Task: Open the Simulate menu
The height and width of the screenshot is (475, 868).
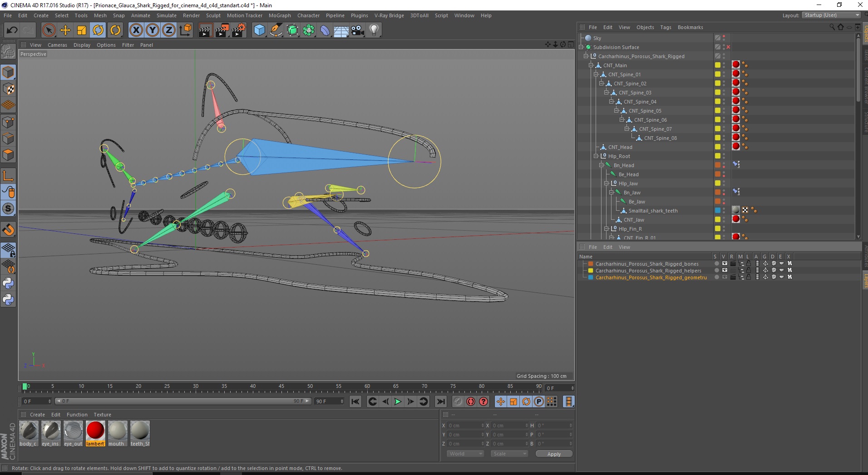Action: click(x=167, y=15)
